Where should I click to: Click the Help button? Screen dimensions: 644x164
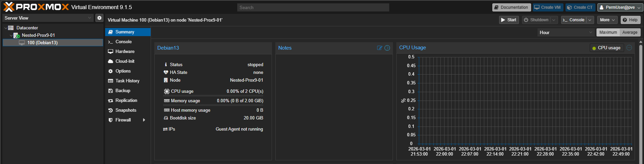pyautogui.click(x=630, y=20)
